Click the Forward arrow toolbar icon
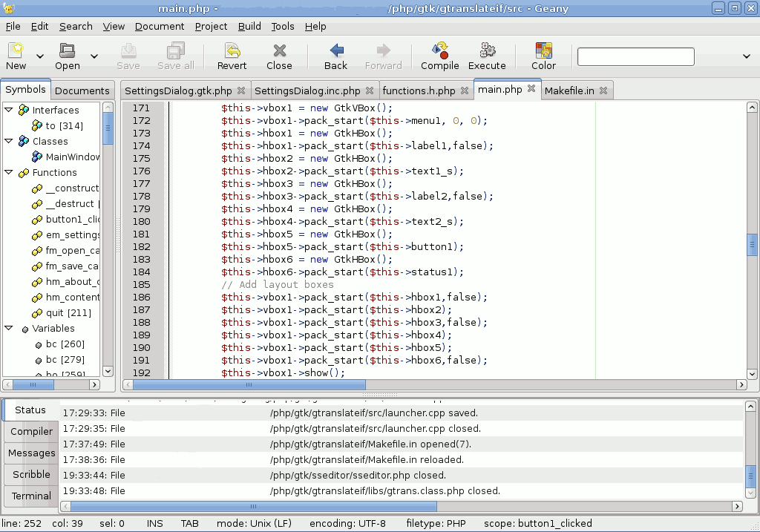760x532 pixels. pos(384,50)
